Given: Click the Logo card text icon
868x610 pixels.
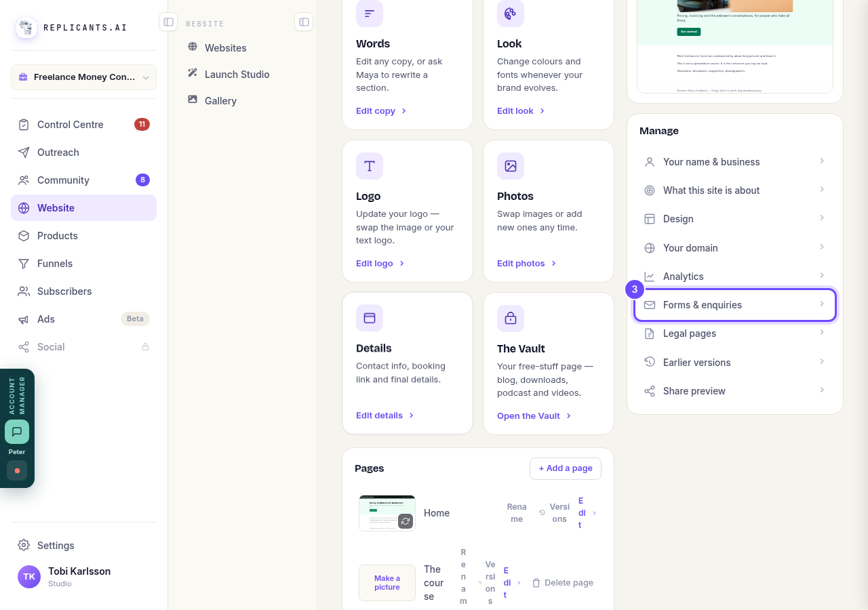Looking at the screenshot, I should point(370,166).
